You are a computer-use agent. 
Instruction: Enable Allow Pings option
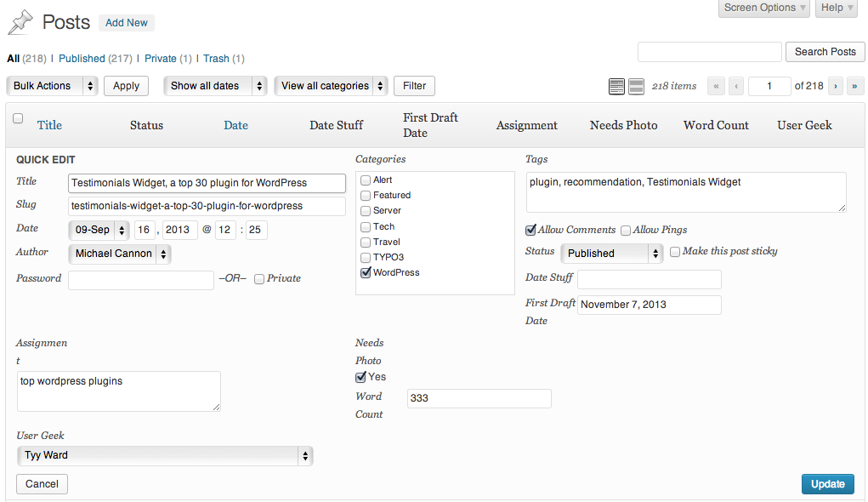coord(626,230)
